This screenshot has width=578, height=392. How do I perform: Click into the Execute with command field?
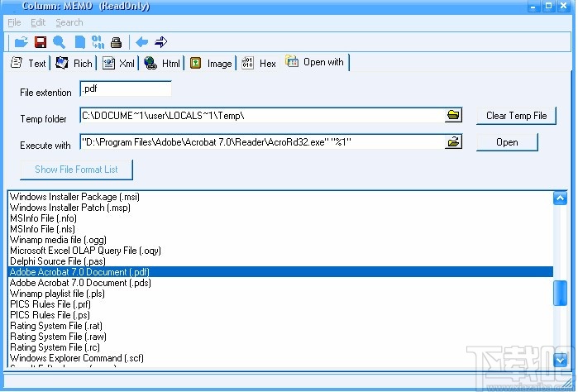(x=262, y=142)
